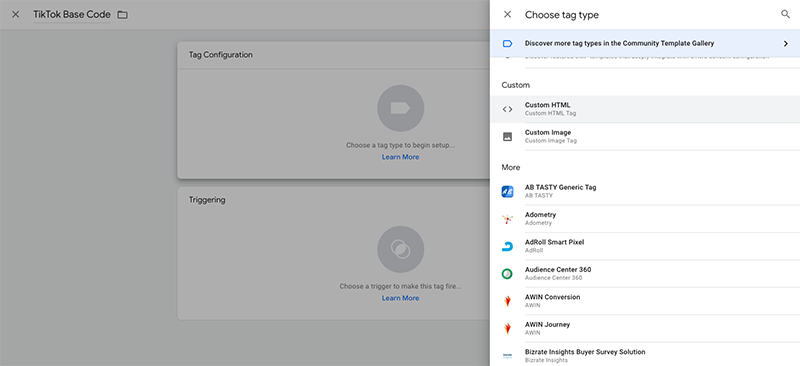Screen dimensions: 800x366
Task: Open Discover more tag types banner
Action: click(645, 43)
